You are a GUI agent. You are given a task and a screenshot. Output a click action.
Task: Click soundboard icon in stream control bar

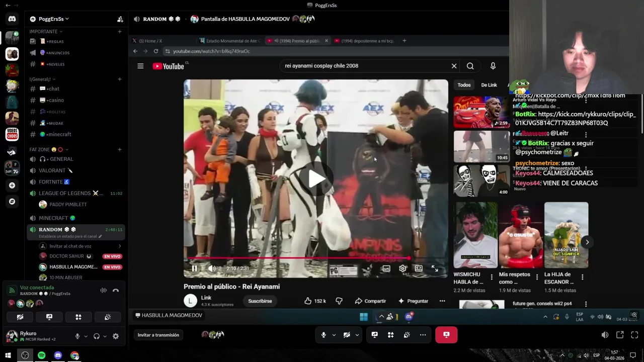click(x=407, y=335)
